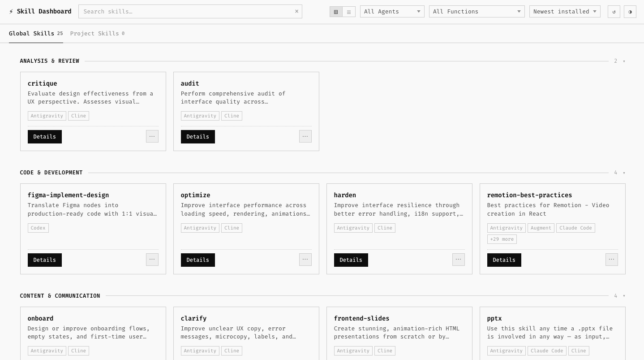This screenshot has height=360, width=644.
Task: Click the Augment tag on remotion-best-practices
Action: coord(541,228)
